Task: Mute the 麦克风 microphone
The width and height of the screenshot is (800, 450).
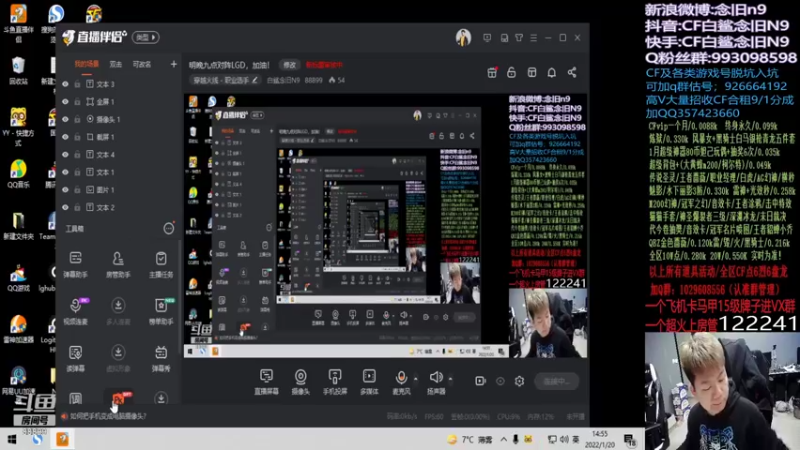Action: [x=401, y=382]
